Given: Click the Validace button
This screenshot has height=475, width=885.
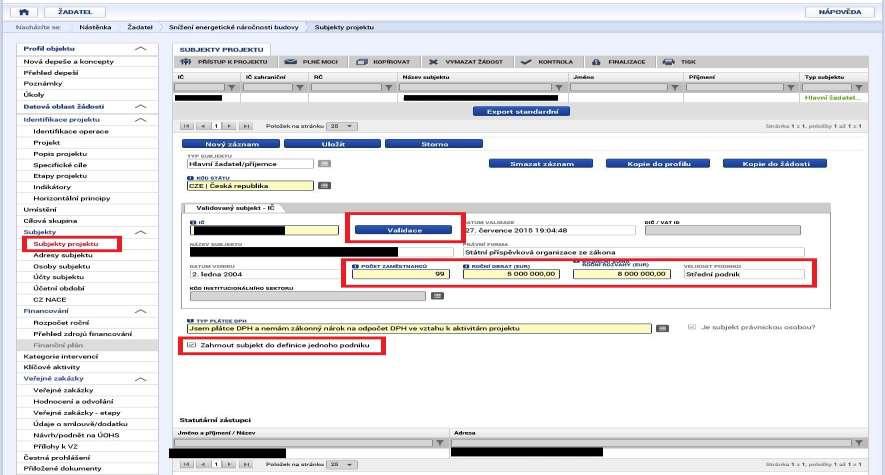Looking at the screenshot, I should (x=404, y=230).
